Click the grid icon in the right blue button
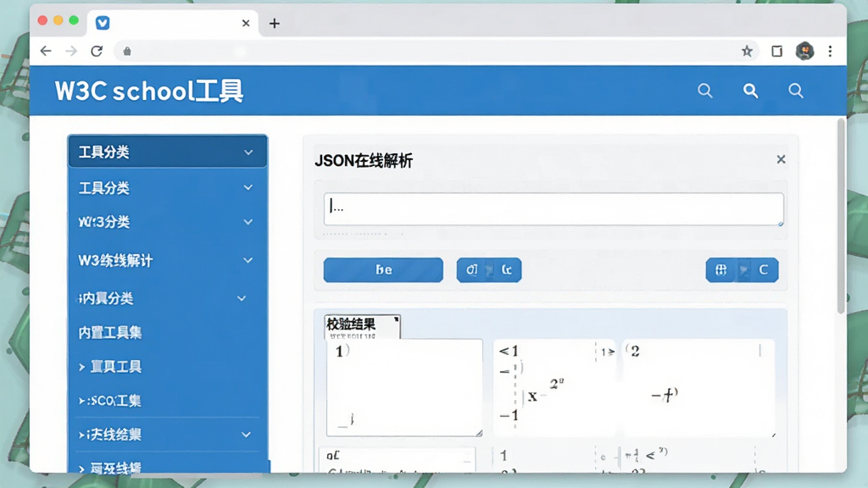 click(721, 270)
